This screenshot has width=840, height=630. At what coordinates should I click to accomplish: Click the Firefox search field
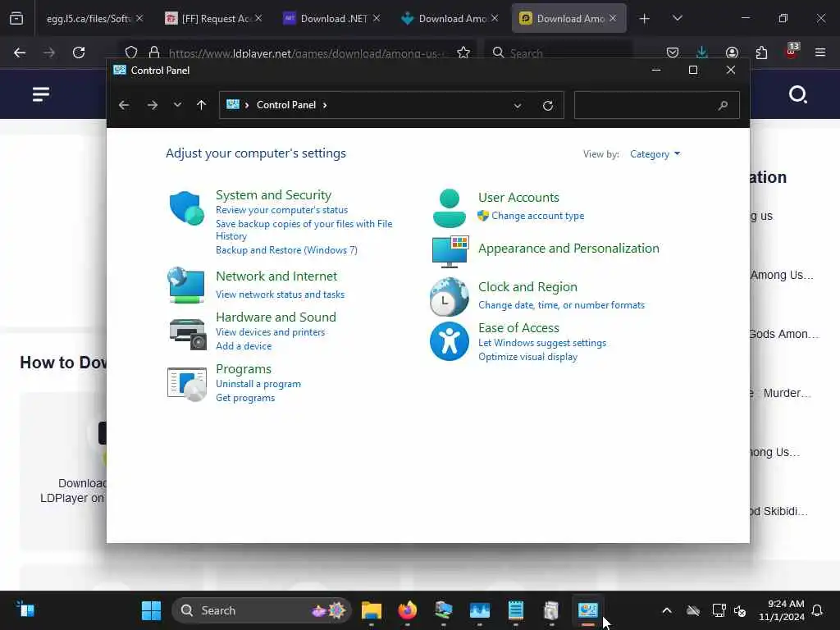click(x=558, y=53)
